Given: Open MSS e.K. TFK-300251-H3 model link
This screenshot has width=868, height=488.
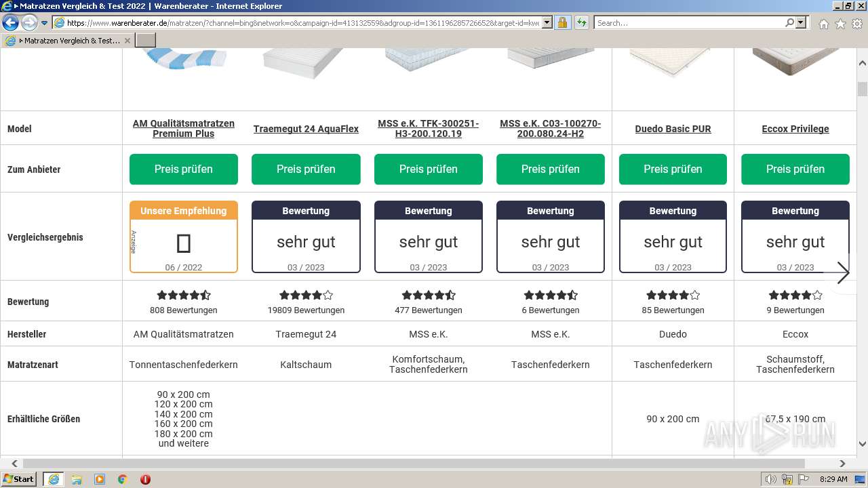Looking at the screenshot, I should [429, 128].
